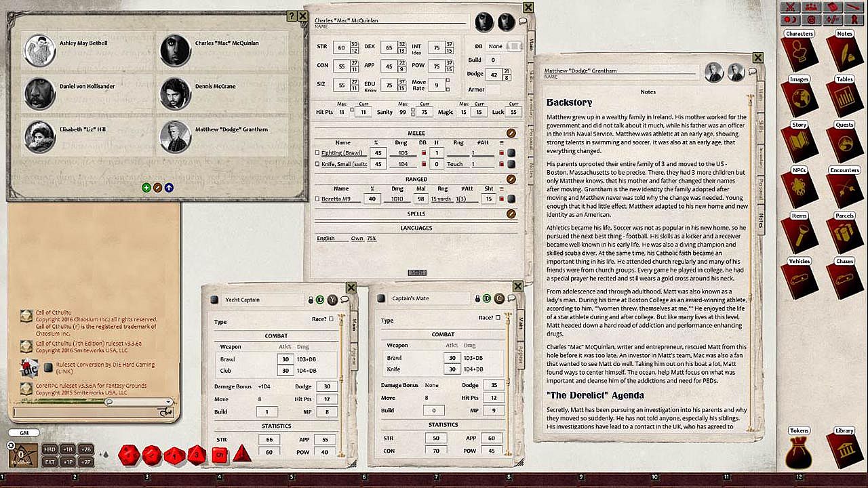Toggle the Yacht Captain Race checkbox
Image resolution: width=868 pixels, height=488 pixels.
(332, 319)
